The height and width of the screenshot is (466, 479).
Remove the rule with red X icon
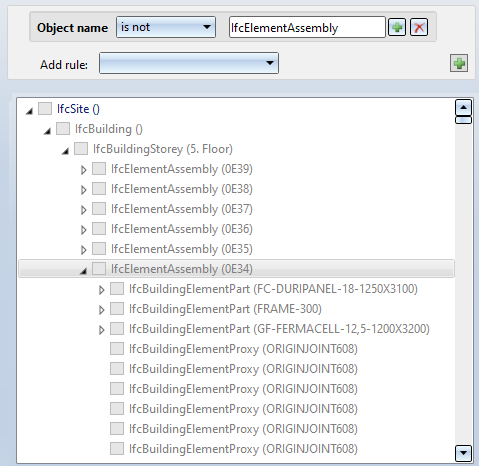coord(419,27)
